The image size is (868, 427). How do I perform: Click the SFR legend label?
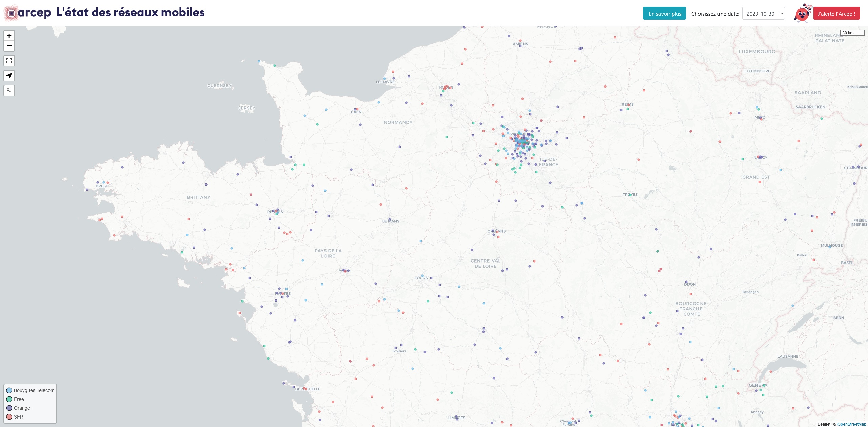click(x=19, y=417)
